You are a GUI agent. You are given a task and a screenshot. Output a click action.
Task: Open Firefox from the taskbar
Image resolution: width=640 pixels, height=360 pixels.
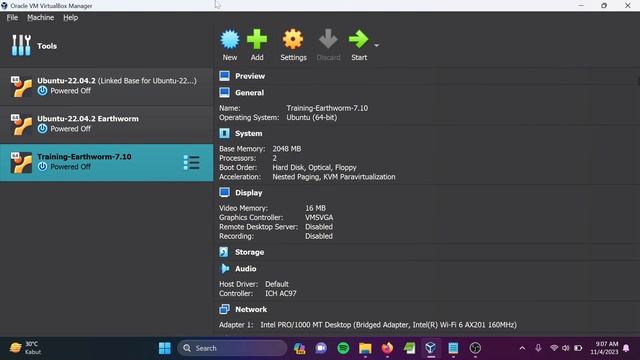(x=387, y=348)
